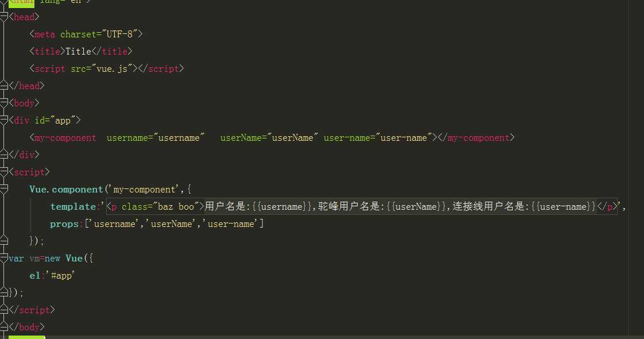Collapse the div id="app" fold marker
Screen dimensions: 644x339
click(x=3, y=120)
